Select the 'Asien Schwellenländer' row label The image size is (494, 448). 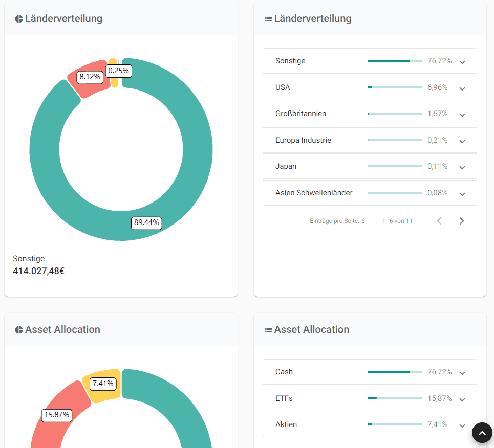click(x=314, y=193)
